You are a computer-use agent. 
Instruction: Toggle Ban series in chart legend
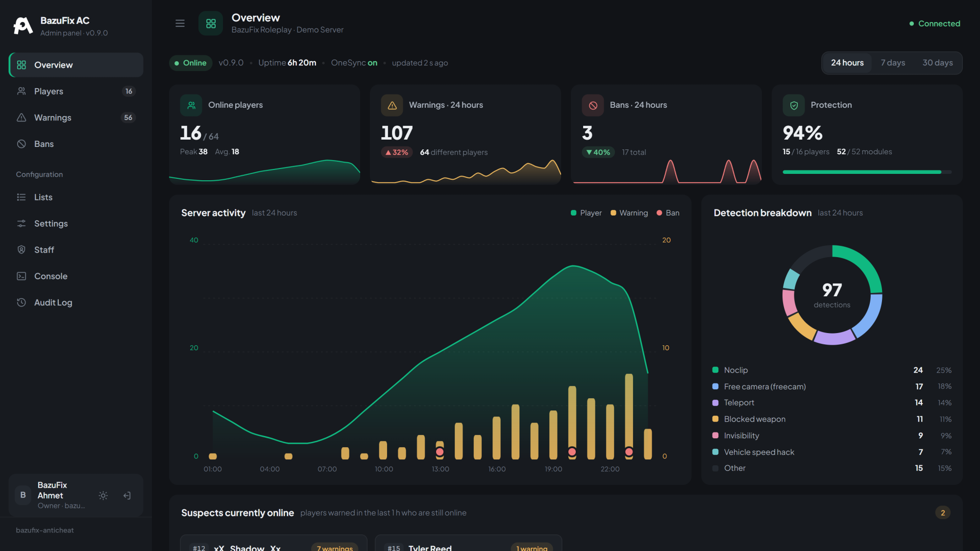coord(668,213)
